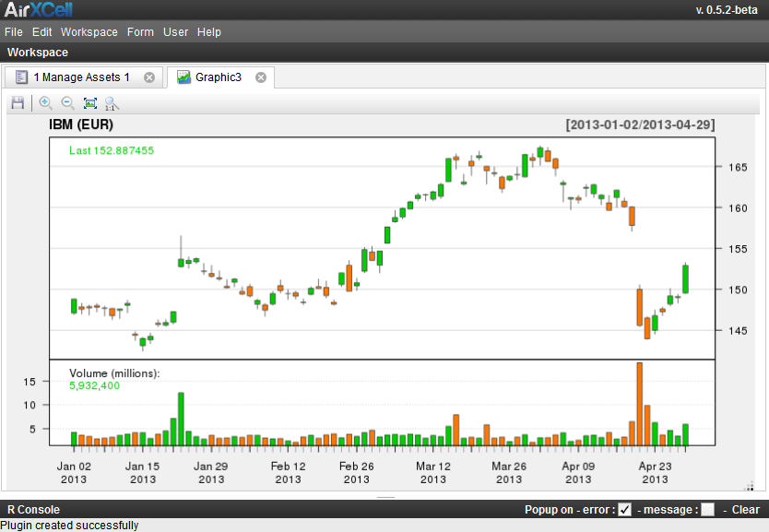Click the 5 volume axis label
The height and width of the screenshot is (532, 769).
tap(32, 429)
